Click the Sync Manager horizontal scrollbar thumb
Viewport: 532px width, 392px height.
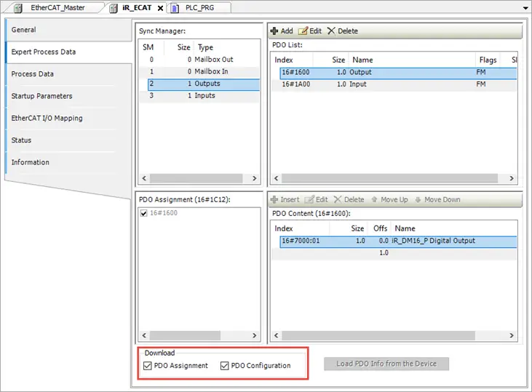196,178
